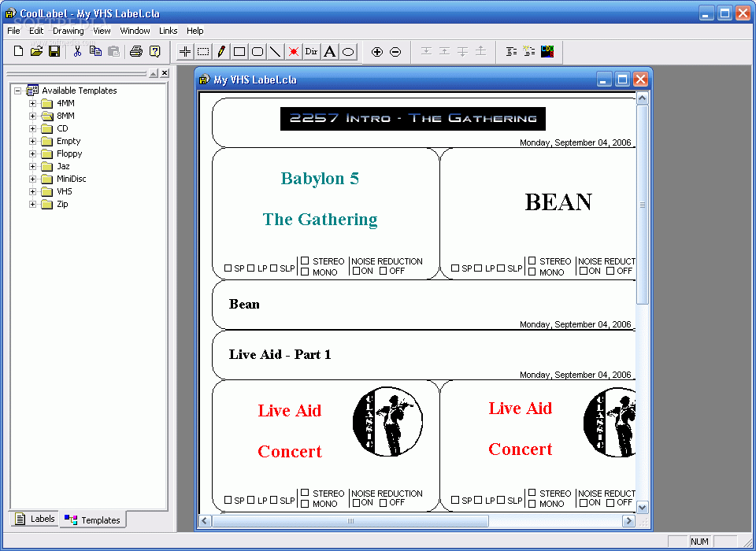
Task: Copy the selected object
Action: 95,51
